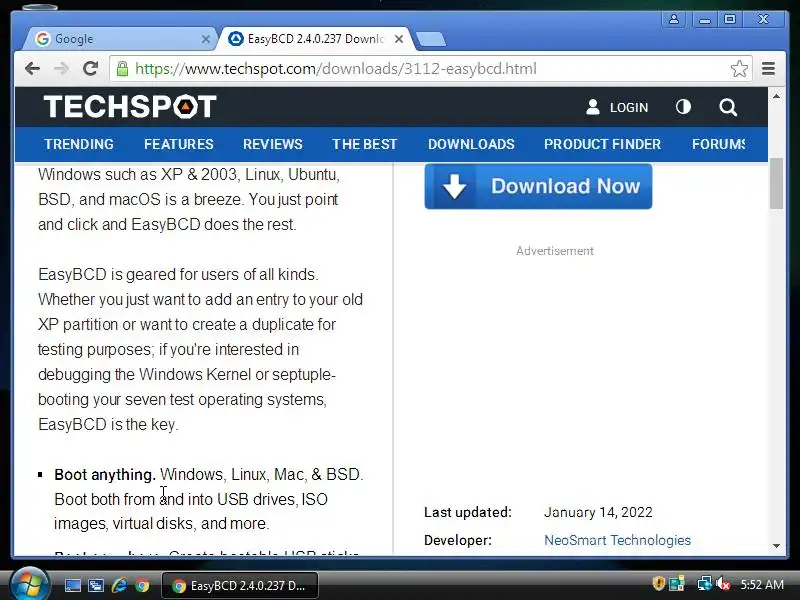
Task: Open the DOWNLOADS menu item
Action: [471, 144]
